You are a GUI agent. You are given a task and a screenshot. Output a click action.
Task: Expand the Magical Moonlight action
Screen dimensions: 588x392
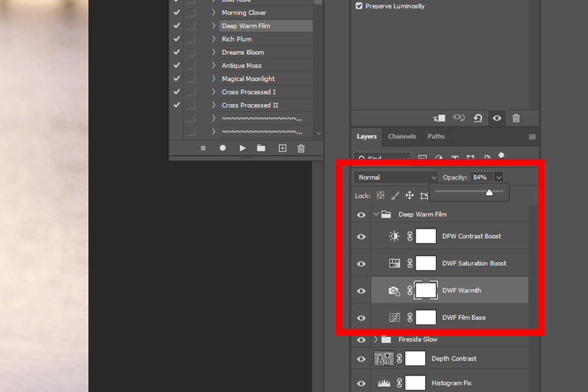point(213,79)
